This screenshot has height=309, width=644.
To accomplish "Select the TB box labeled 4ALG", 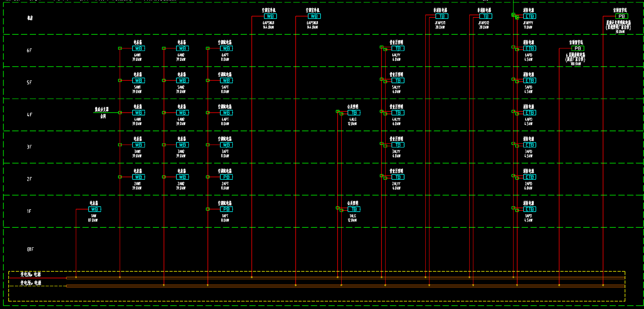I will 354,113.
